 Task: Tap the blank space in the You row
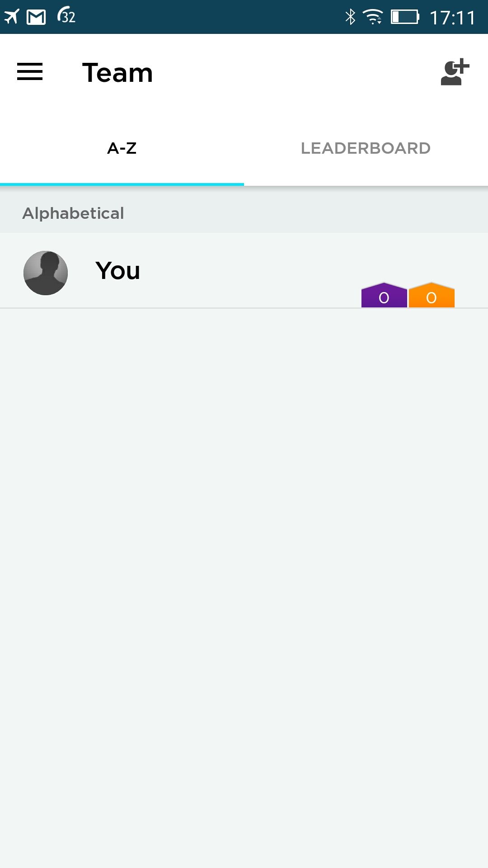(253, 271)
